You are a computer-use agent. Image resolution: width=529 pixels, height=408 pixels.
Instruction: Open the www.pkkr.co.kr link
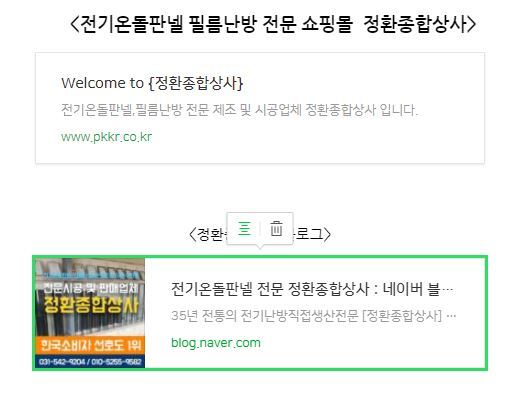(106, 137)
